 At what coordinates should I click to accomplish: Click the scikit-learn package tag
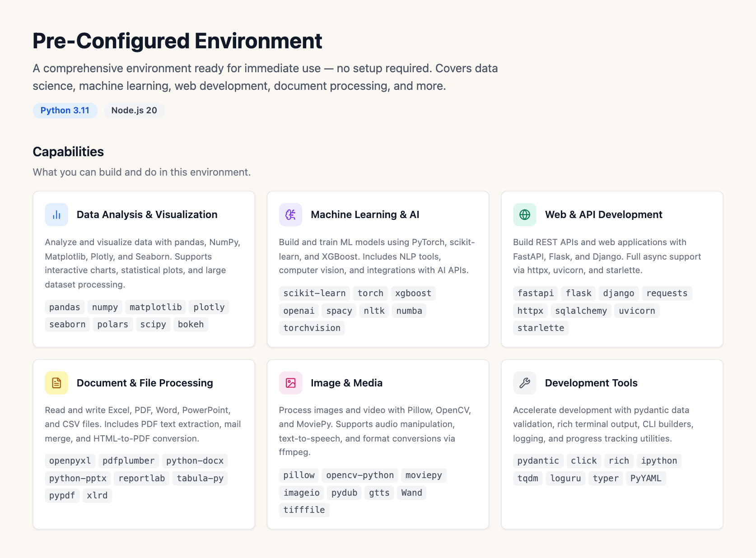pyautogui.click(x=314, y=293)
